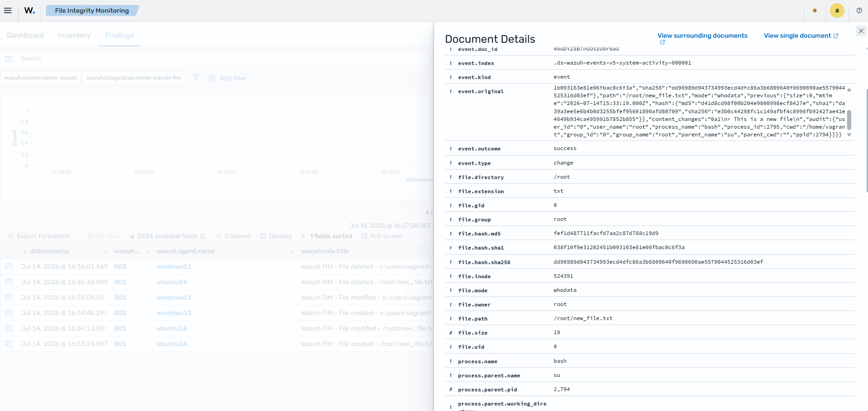The image size is (868, 411).
Task: Inspect the 16:33:24.097 ubuntu24 row document
Action: pyautogui.click(x=9, y=344)
